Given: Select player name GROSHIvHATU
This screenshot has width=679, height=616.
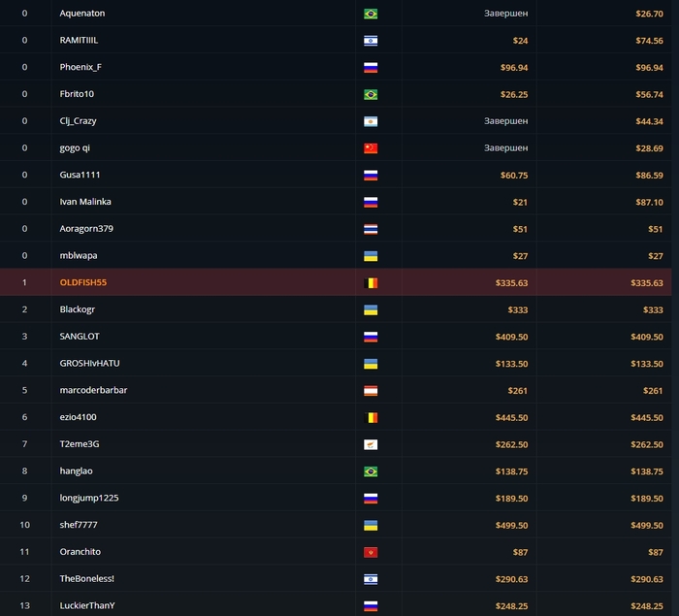Looking at the screenshot, I should coord(90,364).
